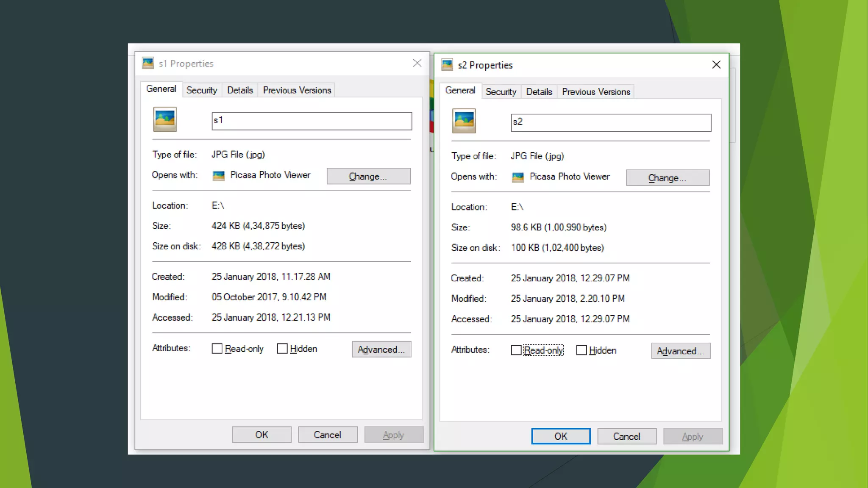Click Picasa Photo Viewer icon in s1
Viewport: 868px width, 488px height.
(x=219, y=175)
